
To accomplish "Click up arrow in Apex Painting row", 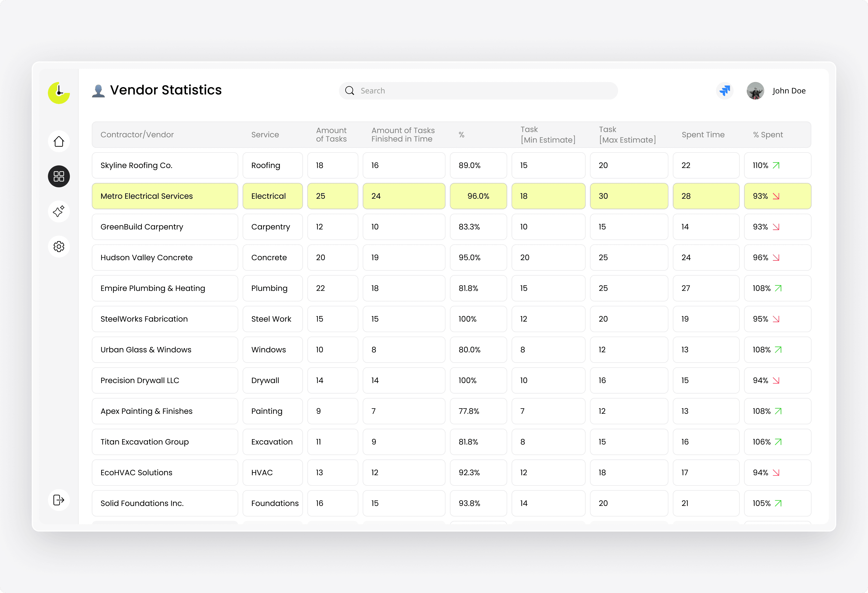I will [778, 411].
